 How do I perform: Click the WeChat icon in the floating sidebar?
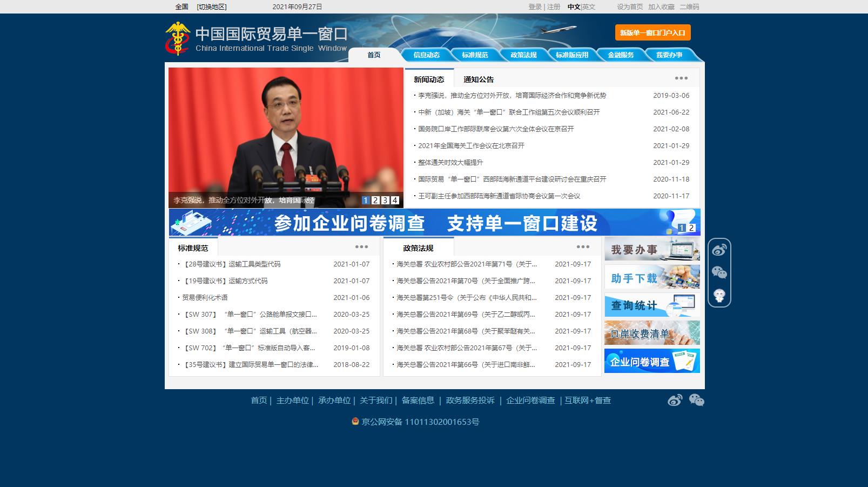tap(719, 273)
